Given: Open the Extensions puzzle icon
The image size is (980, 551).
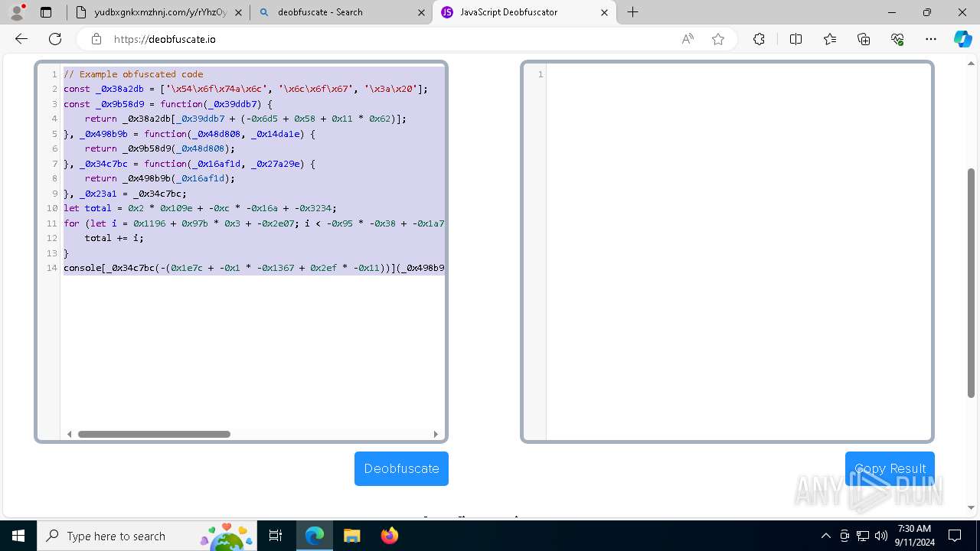Looking at the screenshot, I should coord(759,39).
